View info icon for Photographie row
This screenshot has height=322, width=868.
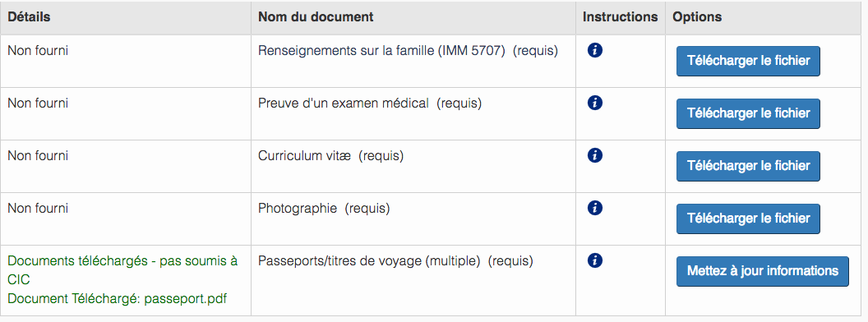point(594,208)
